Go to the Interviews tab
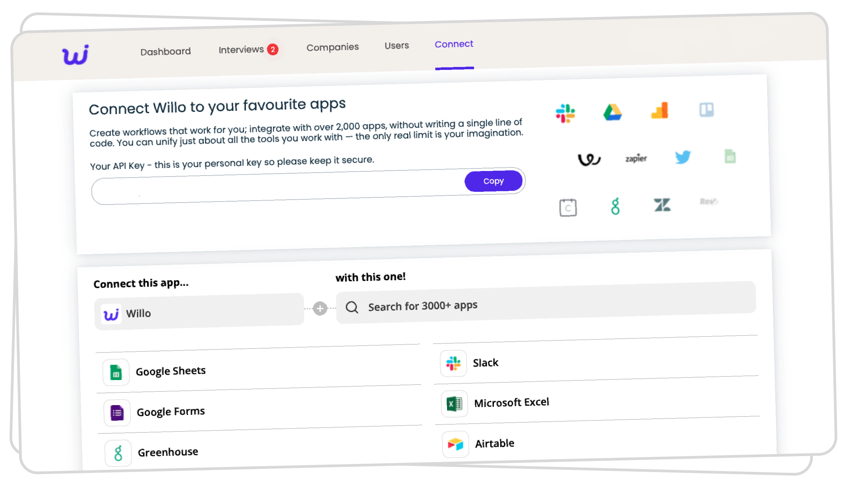Viewport: 868px width, 488px height. (x=241, y=50)
